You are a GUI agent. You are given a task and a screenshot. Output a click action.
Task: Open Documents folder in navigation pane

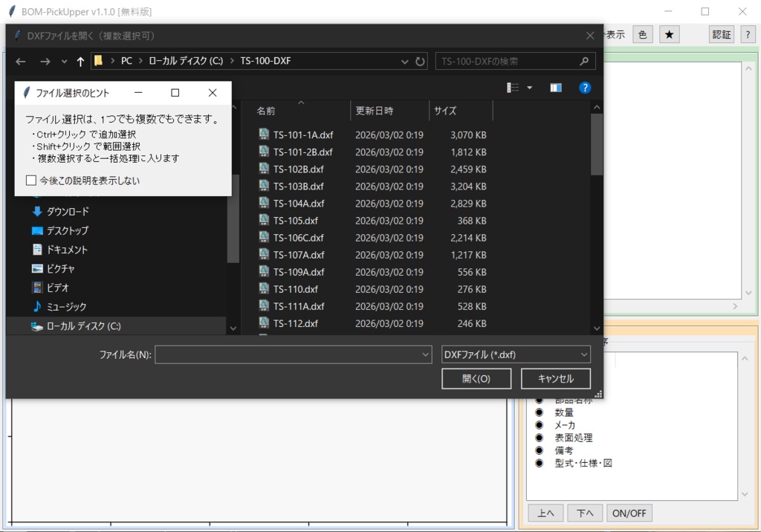tap(59, 250)
